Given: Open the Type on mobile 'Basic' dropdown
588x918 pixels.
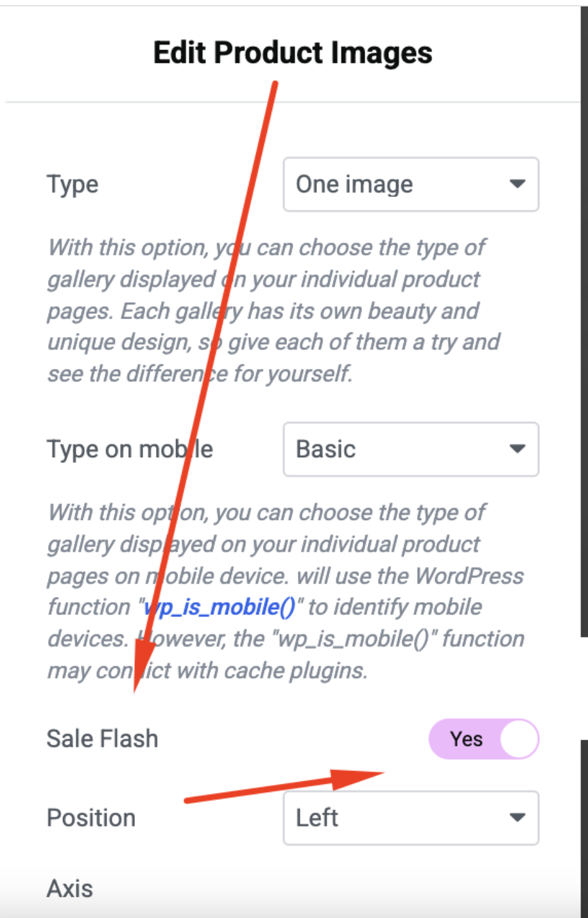Looking at the screenshot, I should [410, 449].
